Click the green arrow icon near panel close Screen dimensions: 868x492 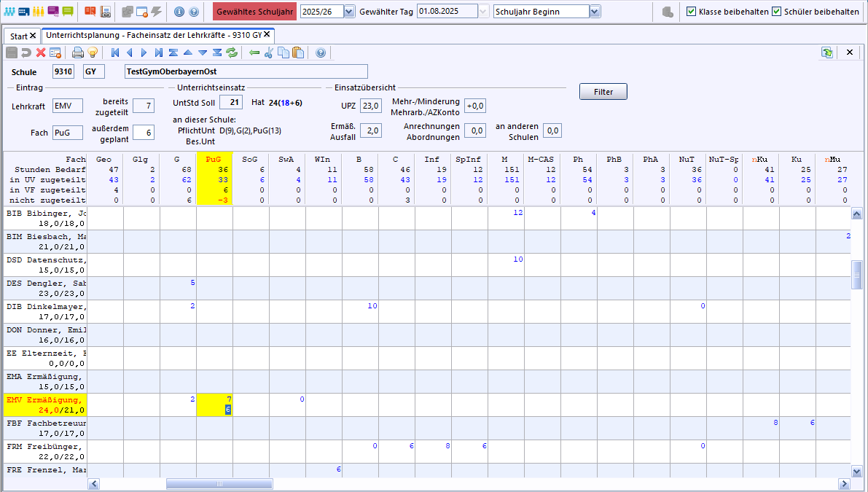[x=827, y=52]
